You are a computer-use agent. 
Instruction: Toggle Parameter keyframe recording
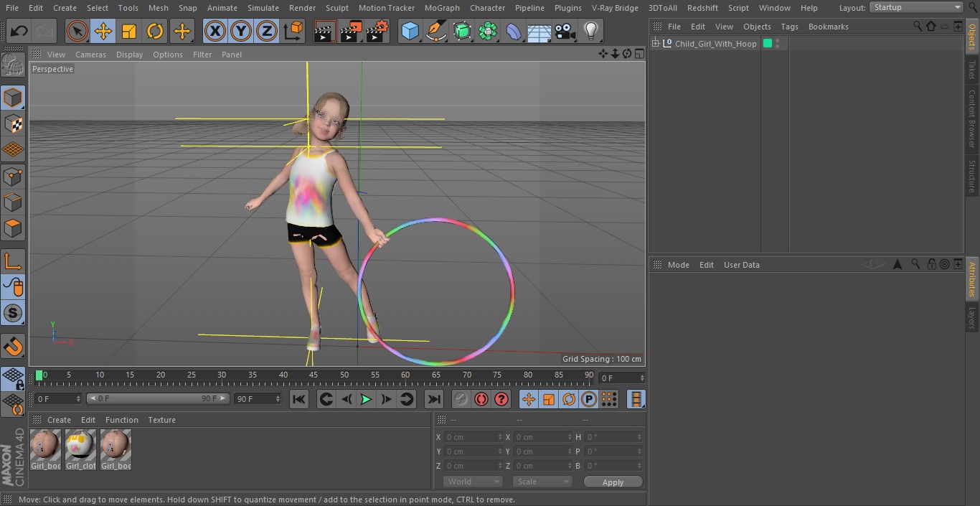point(589,399)
